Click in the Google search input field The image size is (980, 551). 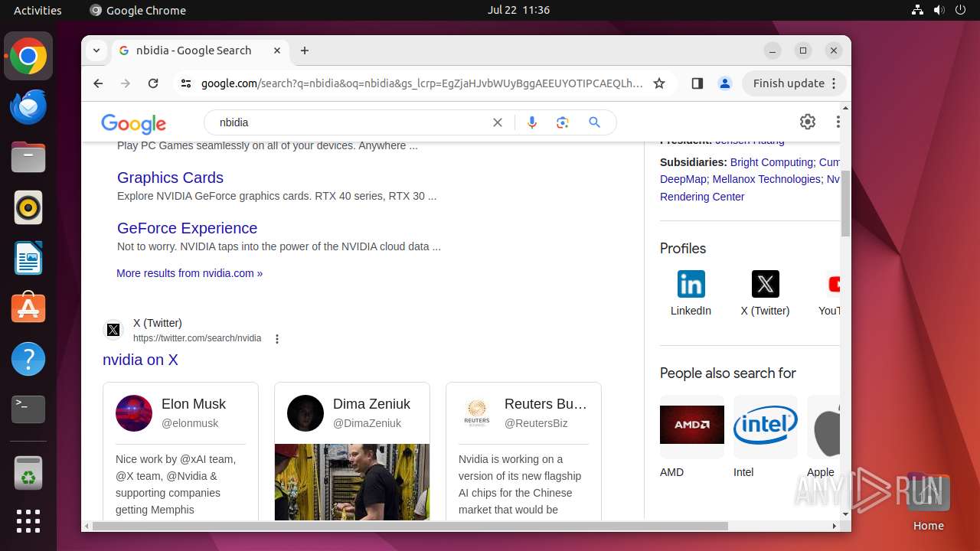(351, 122)
